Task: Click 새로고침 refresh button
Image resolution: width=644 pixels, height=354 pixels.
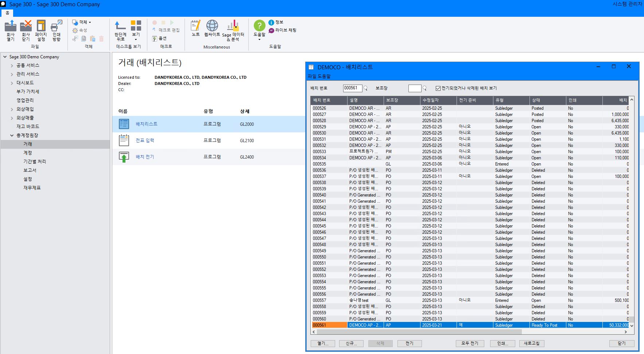Action: (x=531, y=343)
